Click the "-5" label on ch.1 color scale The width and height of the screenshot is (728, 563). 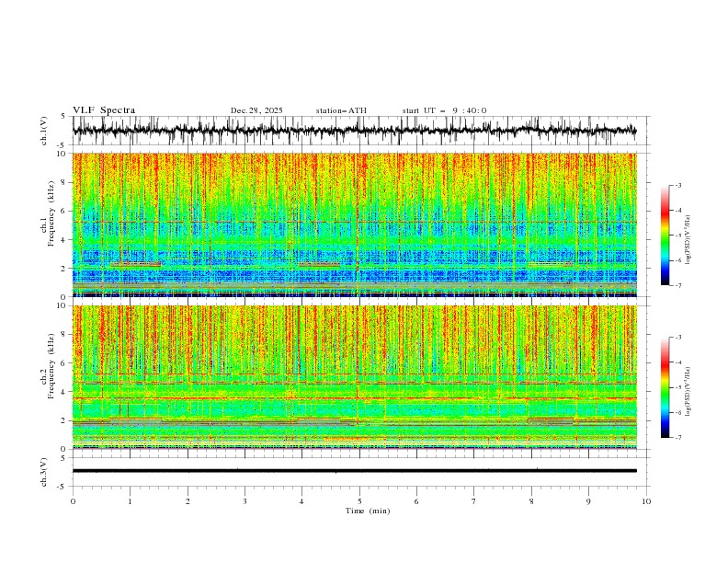[x=678, y=236]
